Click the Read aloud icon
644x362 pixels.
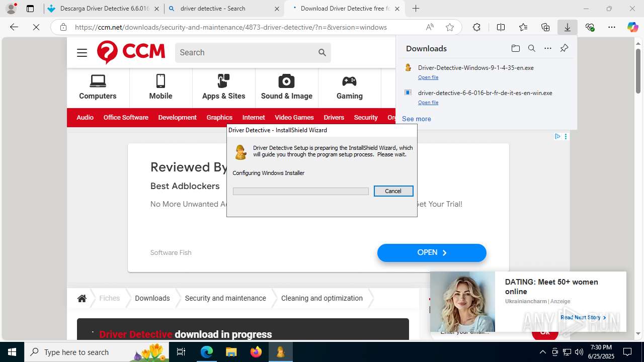tap(430, 27)
